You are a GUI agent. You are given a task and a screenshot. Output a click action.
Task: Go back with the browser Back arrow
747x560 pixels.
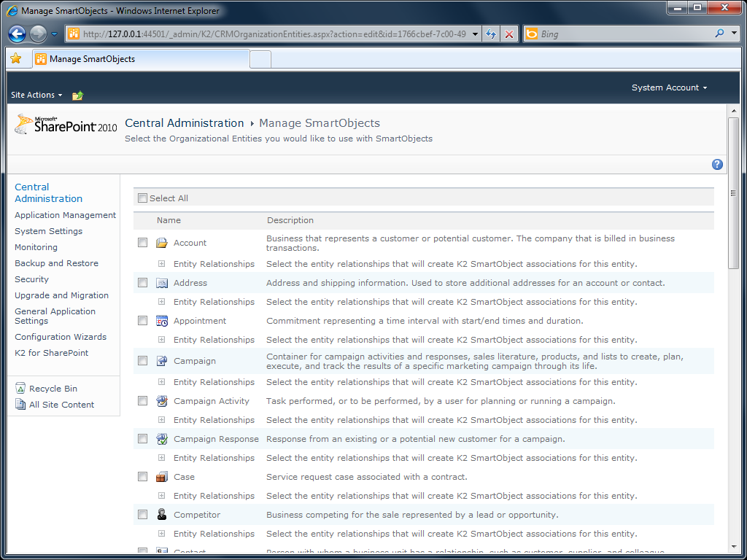coord(18,34)
